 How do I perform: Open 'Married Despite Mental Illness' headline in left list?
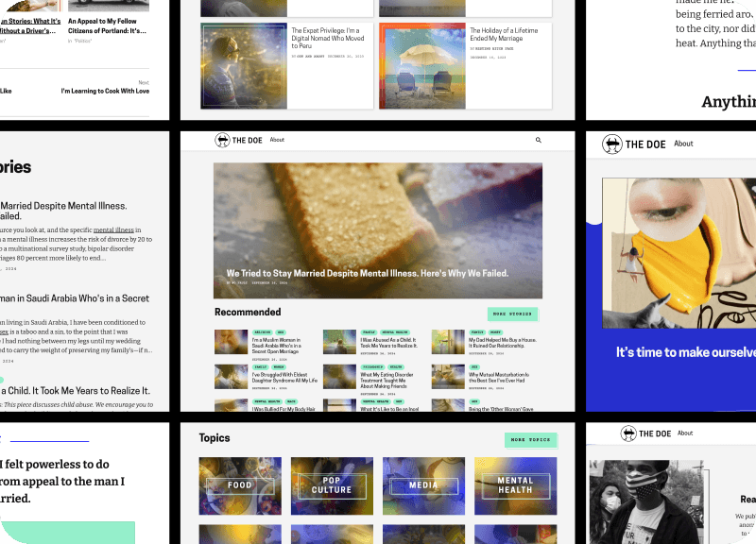tap(63, 211)
